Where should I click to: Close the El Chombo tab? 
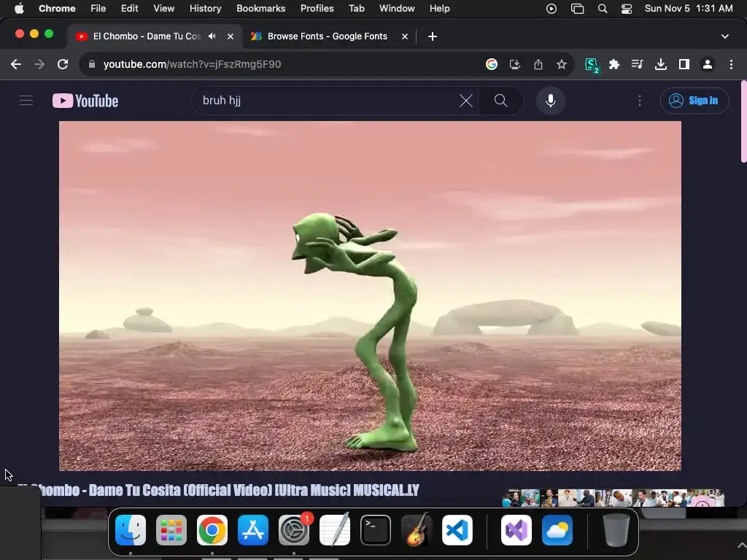pos(231,36)
